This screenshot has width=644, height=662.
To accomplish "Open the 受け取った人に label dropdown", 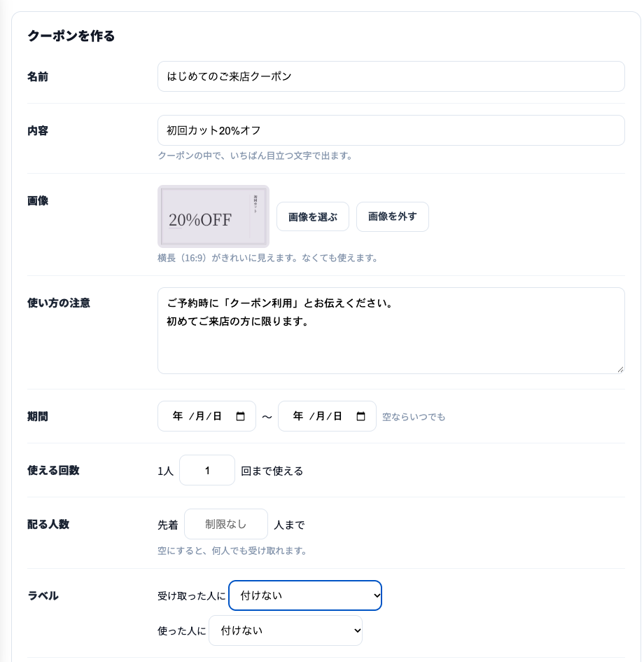I will (305, 595).
